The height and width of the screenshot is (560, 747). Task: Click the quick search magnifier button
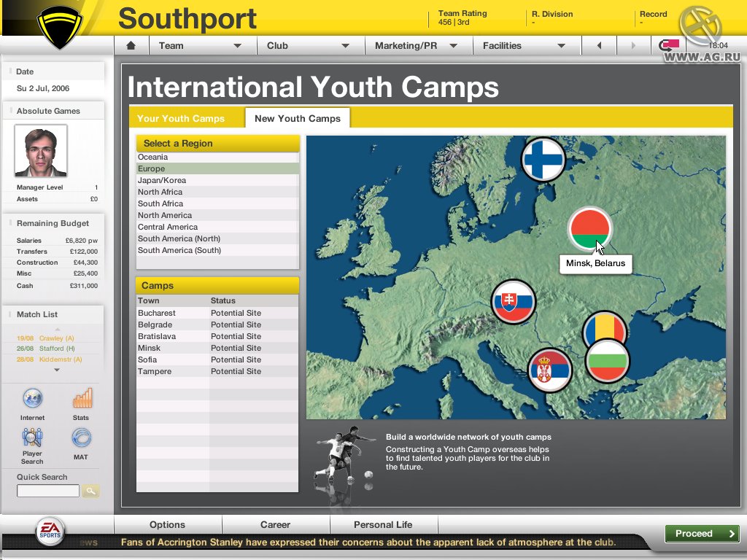pyautogui.click(x=90, y=491)
